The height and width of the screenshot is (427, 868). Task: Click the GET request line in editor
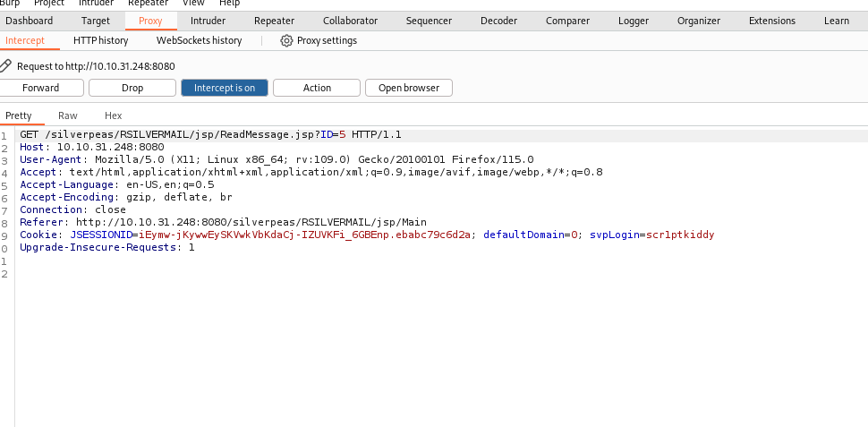pos(210,134)
